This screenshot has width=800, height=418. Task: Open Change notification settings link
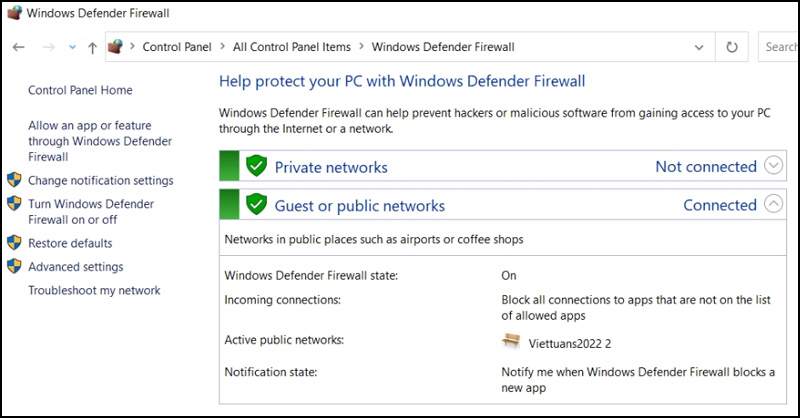point(101,181)
